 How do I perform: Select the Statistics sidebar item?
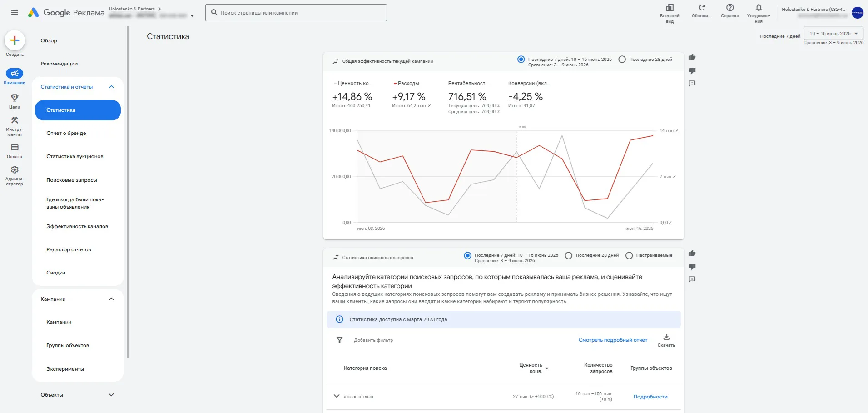click(x=78, y=110)
